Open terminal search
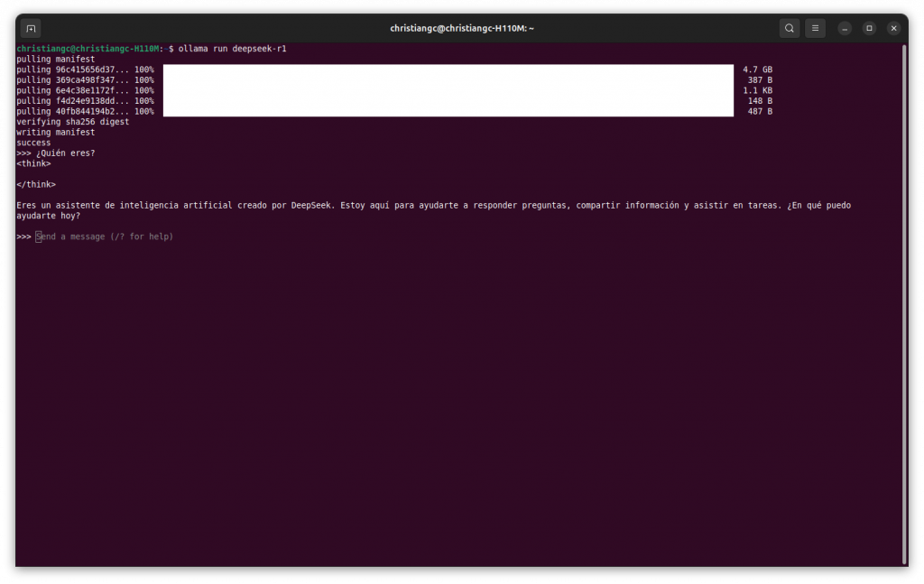 click(789, 28)
